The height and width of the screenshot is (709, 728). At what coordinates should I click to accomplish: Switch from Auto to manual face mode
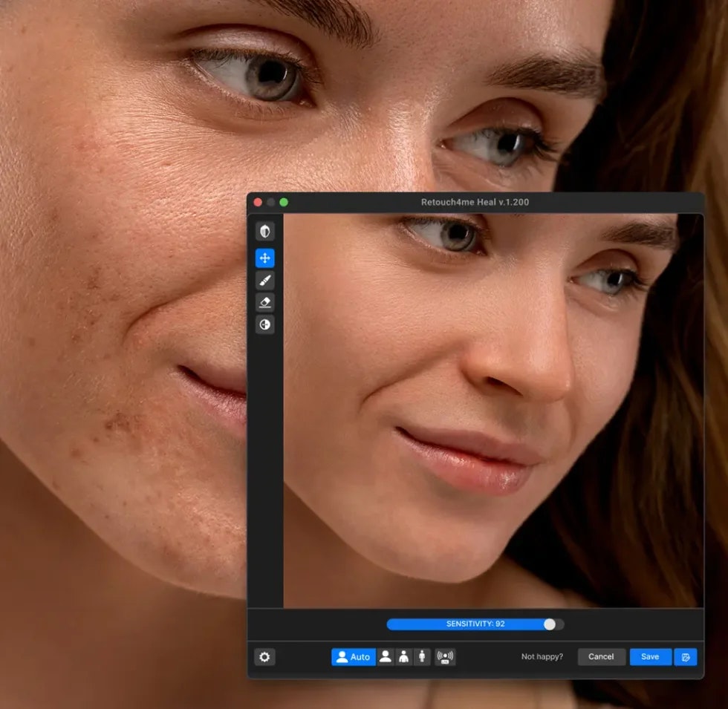coord(386,656)
